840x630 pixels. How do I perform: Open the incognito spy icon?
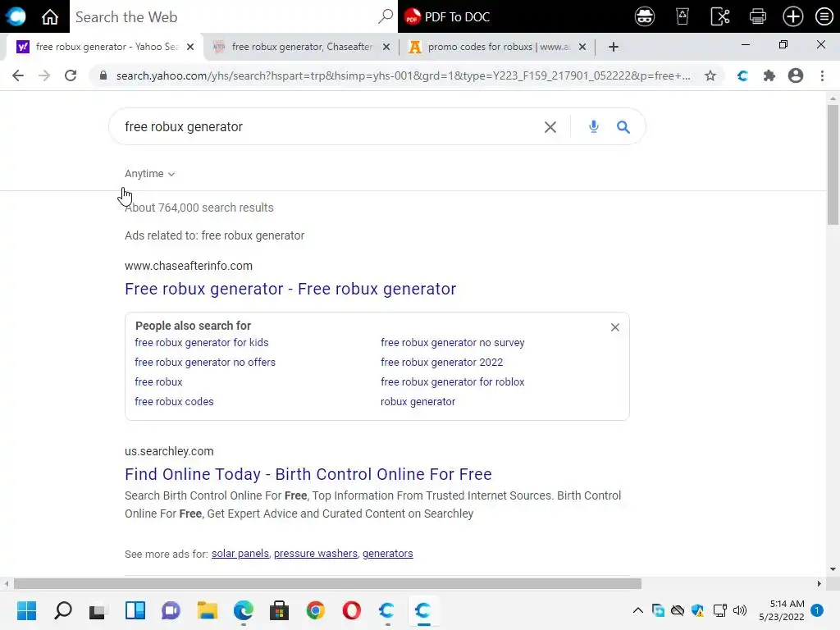click(645, 16)
